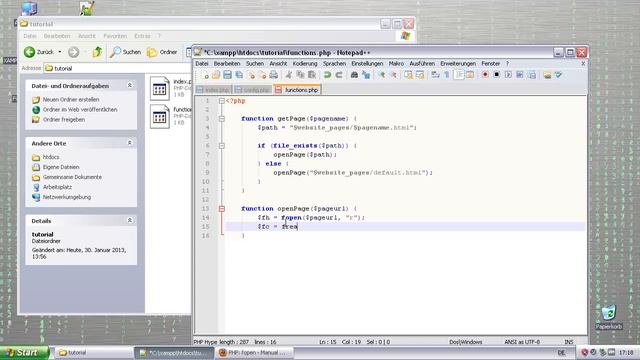Collapse the Andere Orte panel
The width and height of the screenshot is (640, 360).
(x=130, y=143)
